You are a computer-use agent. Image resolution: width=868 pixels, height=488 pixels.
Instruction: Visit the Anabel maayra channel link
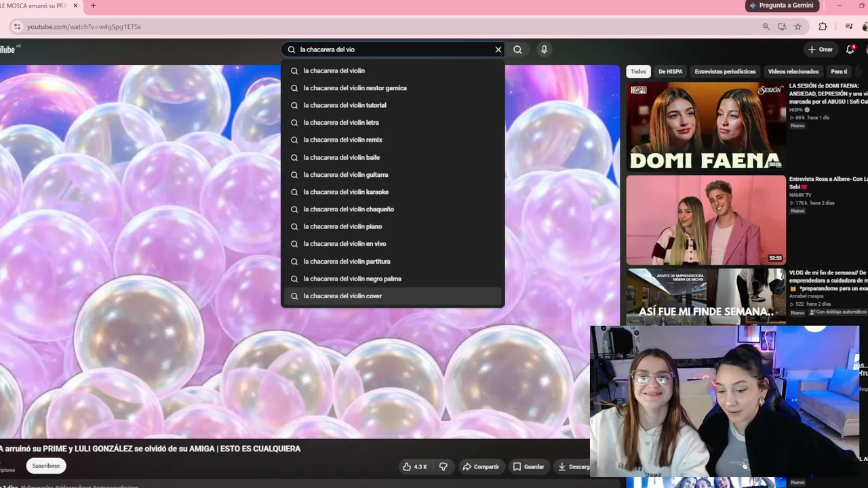point(808,296)
